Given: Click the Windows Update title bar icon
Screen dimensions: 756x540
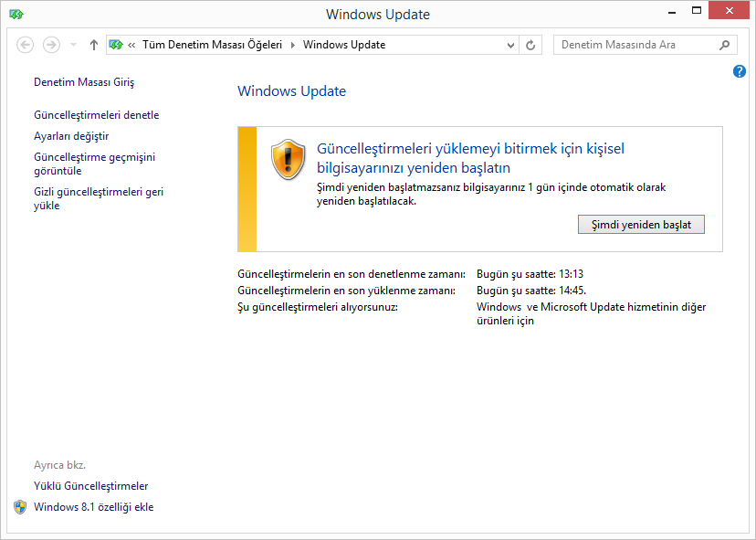Looking at the screenshot, I should coord(16,14).
